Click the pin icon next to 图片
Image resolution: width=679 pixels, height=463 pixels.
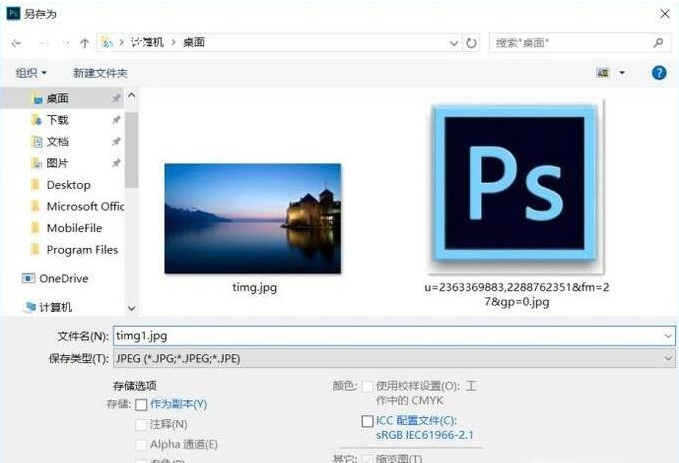point(116,163)
